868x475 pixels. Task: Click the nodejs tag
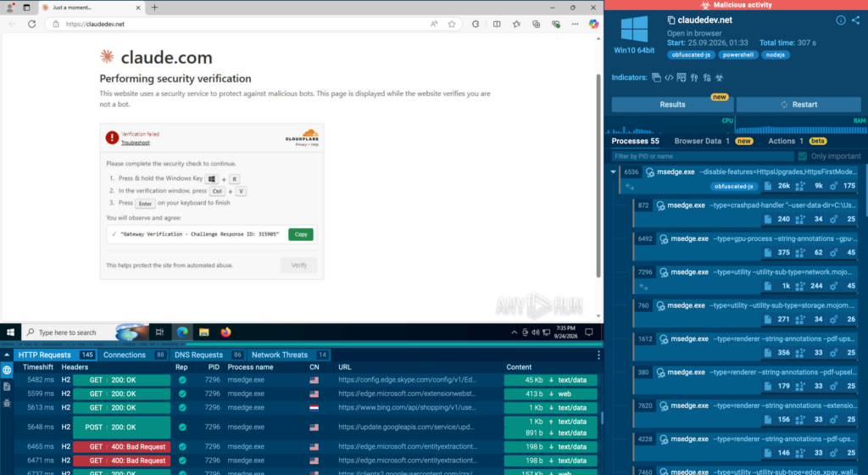click(775, 55)
